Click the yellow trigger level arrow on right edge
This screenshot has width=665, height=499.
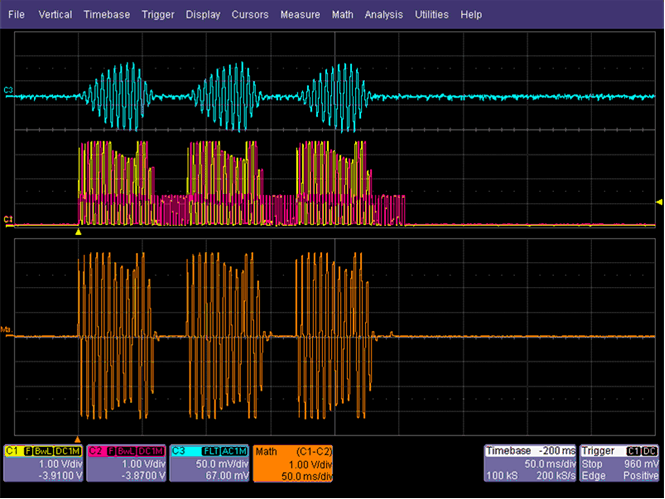(658, 204)
